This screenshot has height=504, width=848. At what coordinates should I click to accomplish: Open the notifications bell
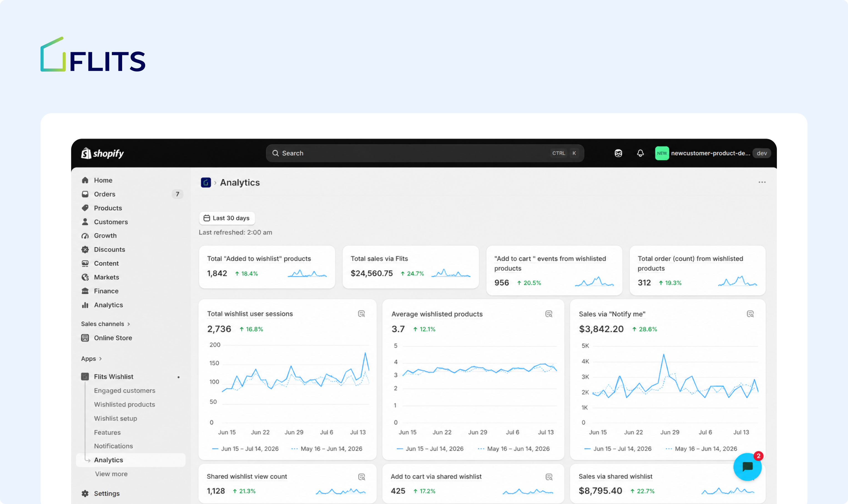[640, 153]
